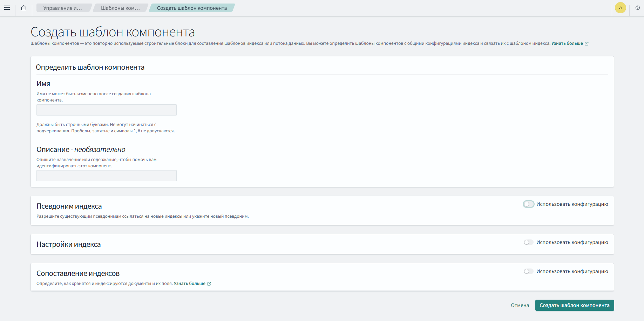Go to the home icon
This screenshot has width=644, height=321.
coord(23,8)
